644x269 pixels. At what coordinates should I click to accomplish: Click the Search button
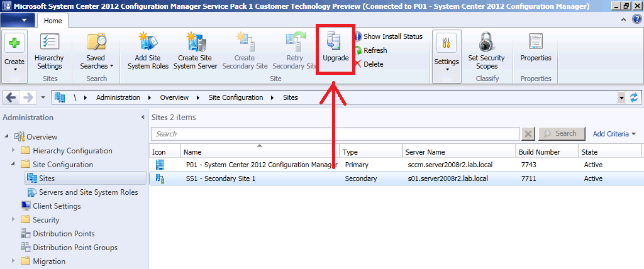click(561, 133)
